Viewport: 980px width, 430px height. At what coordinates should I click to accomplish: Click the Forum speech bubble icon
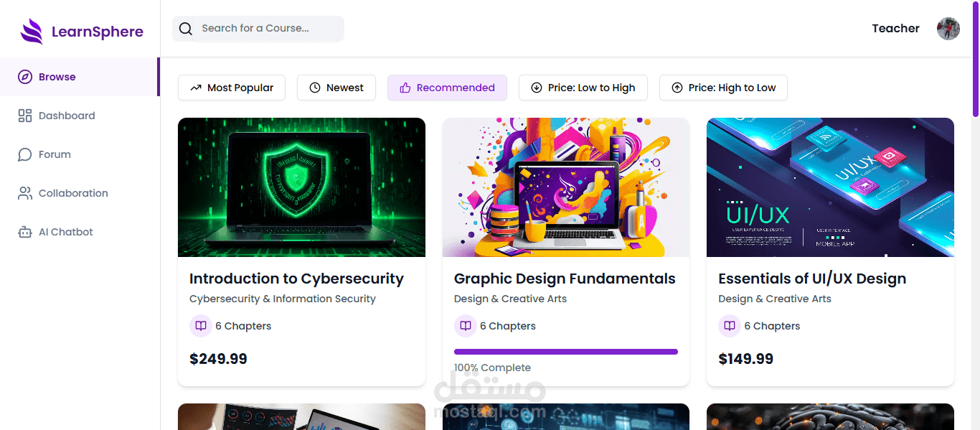point(25,154)
